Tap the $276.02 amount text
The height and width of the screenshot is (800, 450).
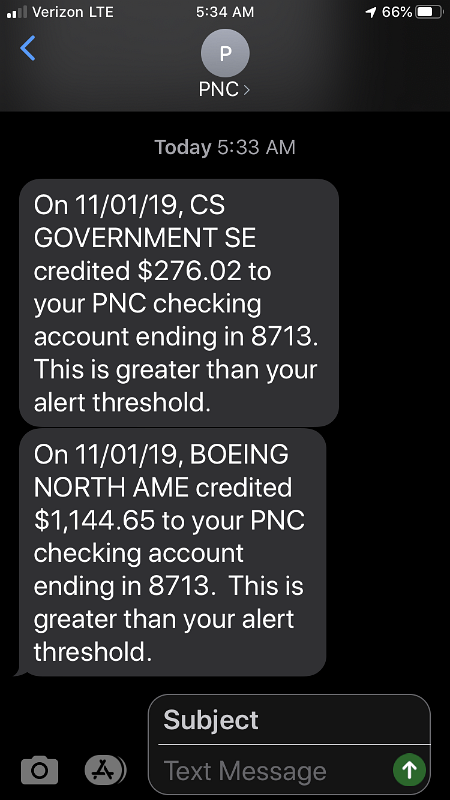pos(189,271)
